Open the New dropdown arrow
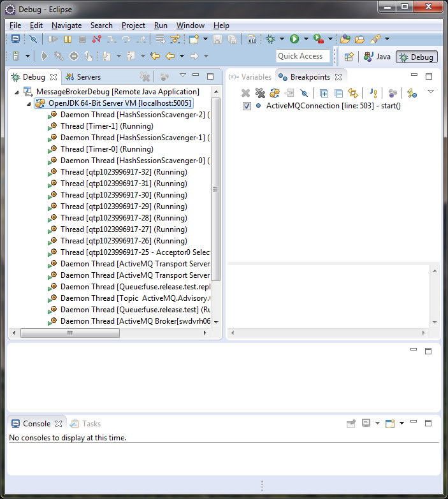 (x=206, y=39)
